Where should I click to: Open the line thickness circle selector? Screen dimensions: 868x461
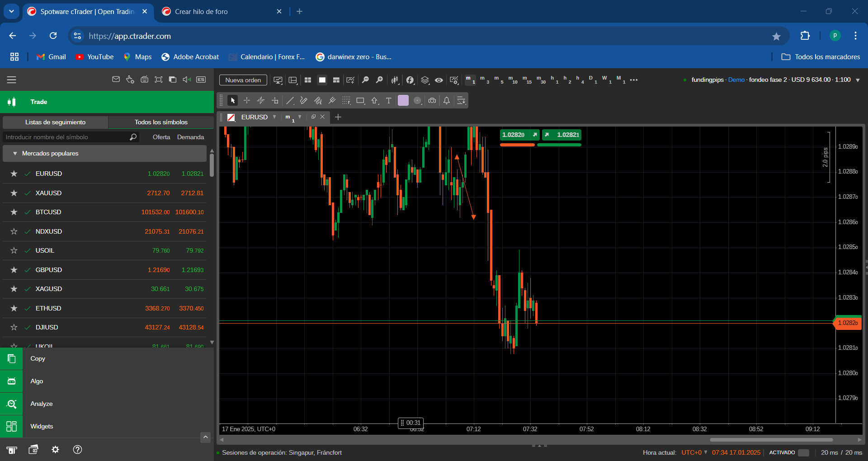[418, 100]
